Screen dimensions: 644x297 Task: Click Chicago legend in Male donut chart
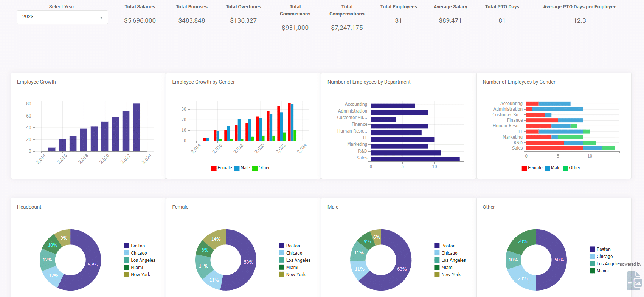coord(446,253)
